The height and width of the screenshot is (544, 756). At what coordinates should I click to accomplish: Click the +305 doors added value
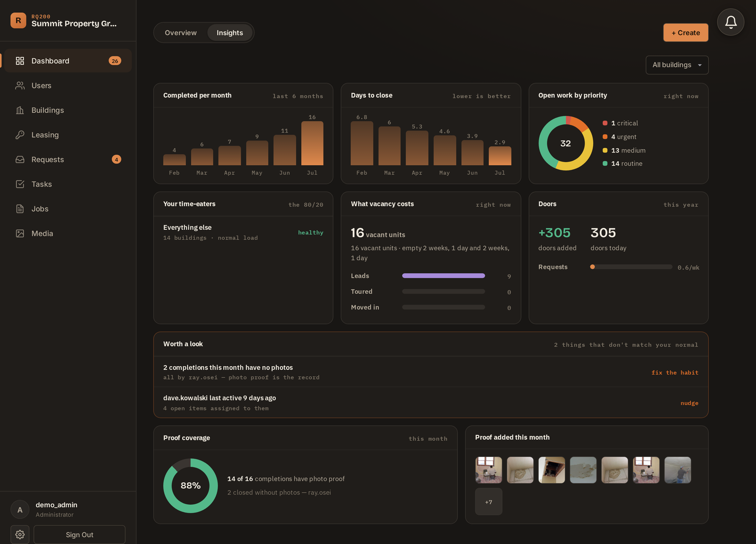(x=554, y=233)
